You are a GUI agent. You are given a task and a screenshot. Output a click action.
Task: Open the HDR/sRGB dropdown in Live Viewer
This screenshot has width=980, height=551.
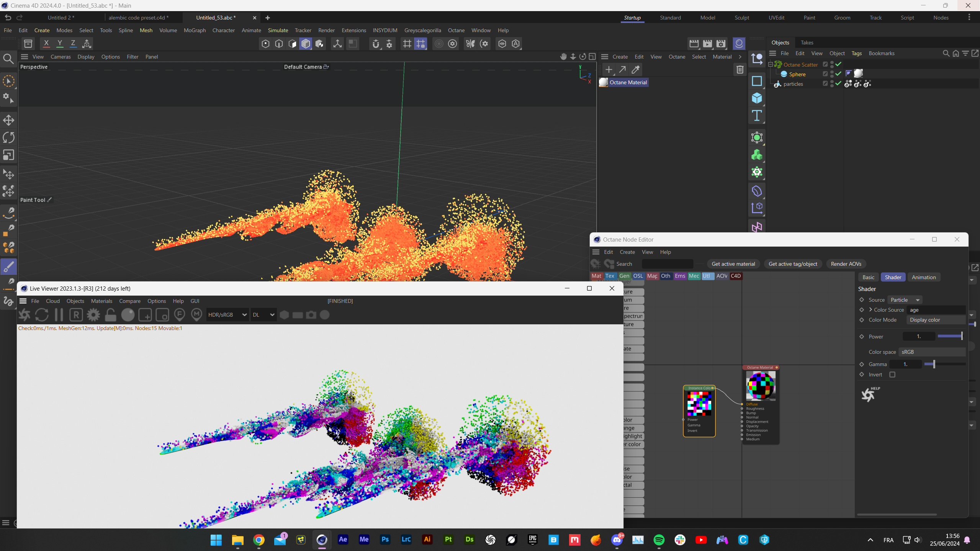tap(227, 315)
